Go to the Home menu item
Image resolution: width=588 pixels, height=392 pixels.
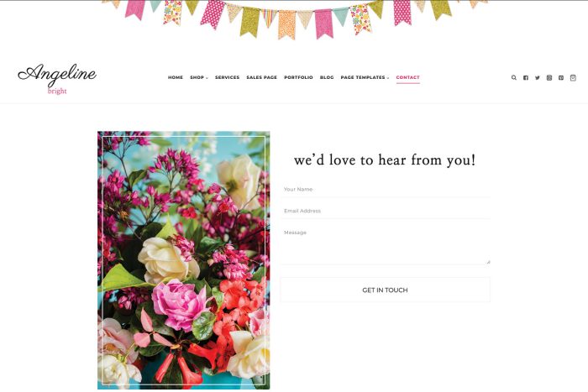click(x=176, y=77)
